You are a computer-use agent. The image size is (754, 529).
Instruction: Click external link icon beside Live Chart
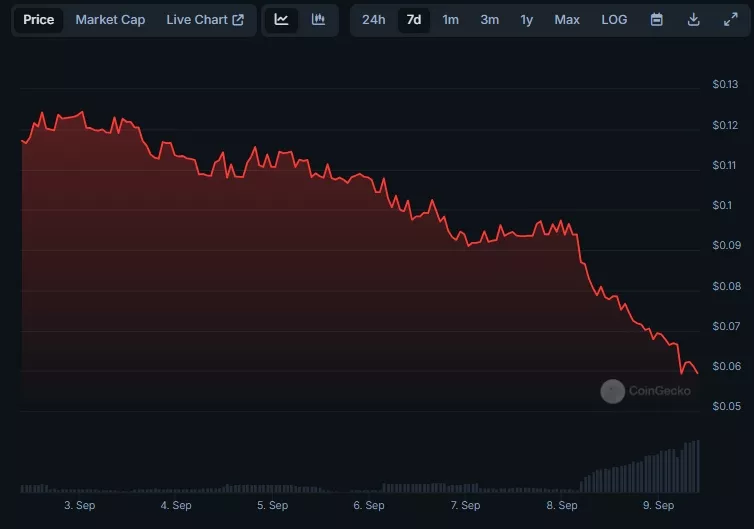[237, 20]
